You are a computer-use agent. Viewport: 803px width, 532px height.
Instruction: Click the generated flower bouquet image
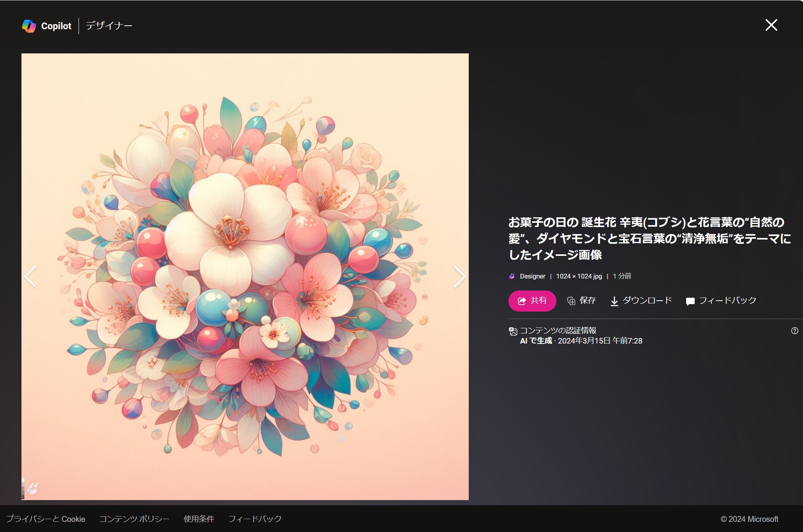point(245,273)
